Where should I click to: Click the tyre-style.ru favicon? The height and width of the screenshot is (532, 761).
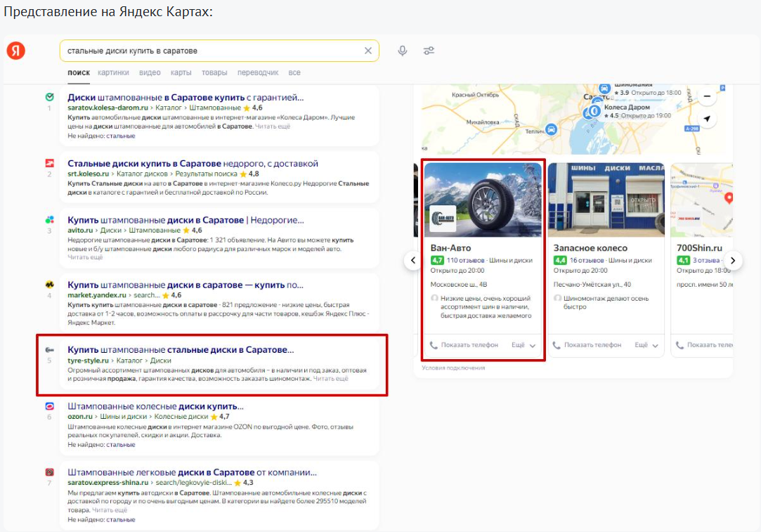[49, 349]
